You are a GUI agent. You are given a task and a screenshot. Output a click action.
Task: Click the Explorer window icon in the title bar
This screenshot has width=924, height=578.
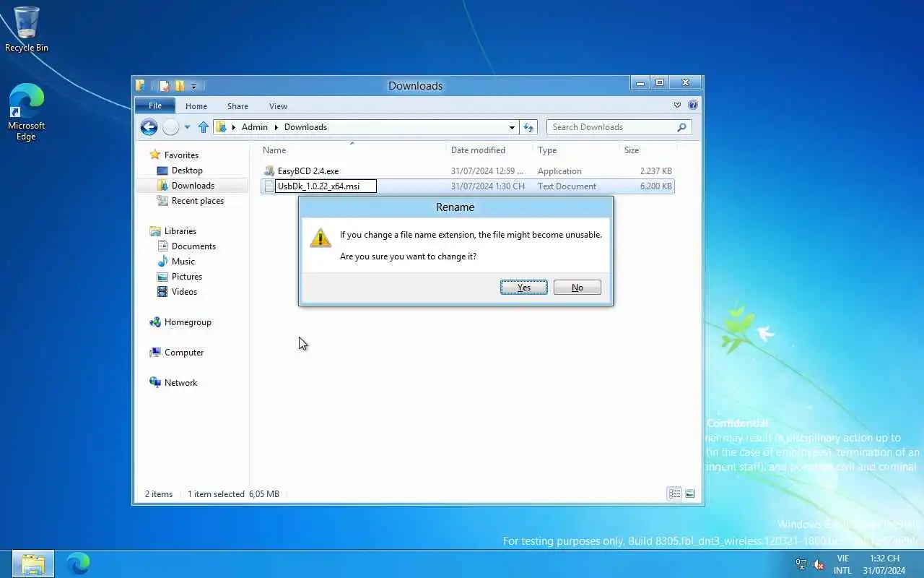click(x=141, y=86)
